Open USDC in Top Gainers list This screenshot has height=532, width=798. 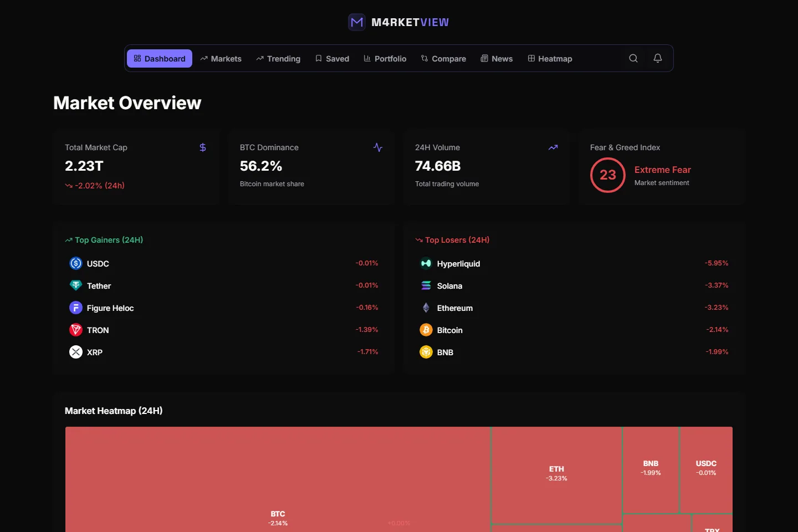223,263
